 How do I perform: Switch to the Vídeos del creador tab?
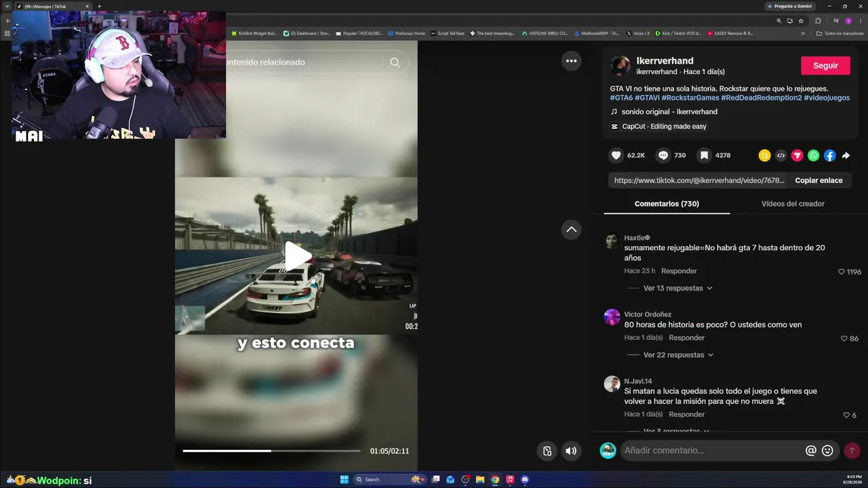[x=793, y=203]
